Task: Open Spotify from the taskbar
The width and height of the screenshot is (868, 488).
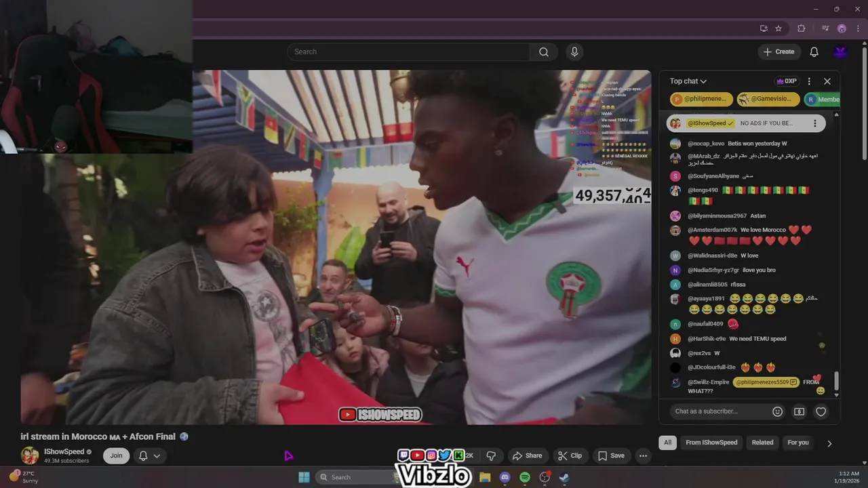Action: click(525, 477)
